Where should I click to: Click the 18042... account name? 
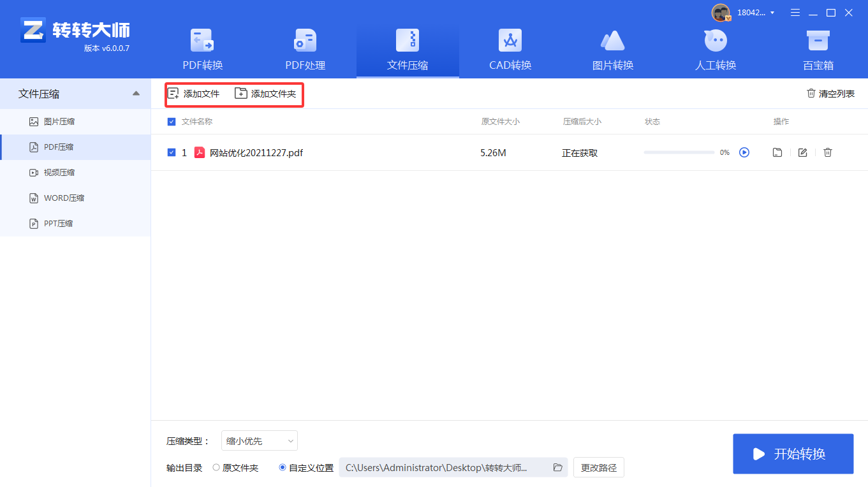click(751, 13)
